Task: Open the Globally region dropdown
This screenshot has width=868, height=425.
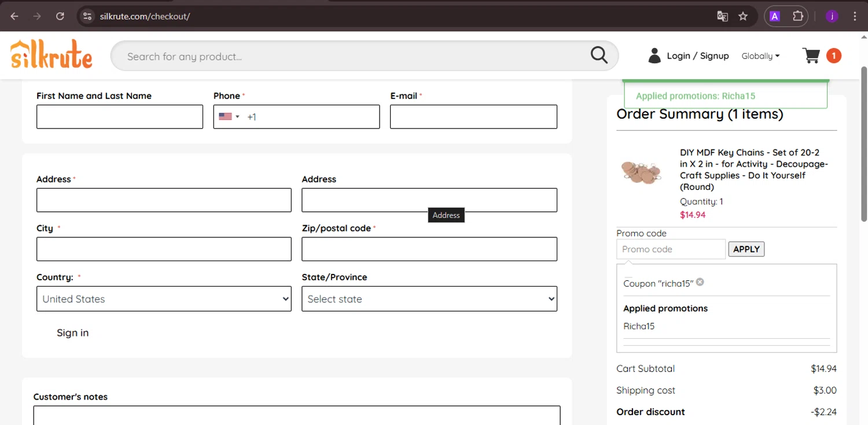Action: point(760,56)
